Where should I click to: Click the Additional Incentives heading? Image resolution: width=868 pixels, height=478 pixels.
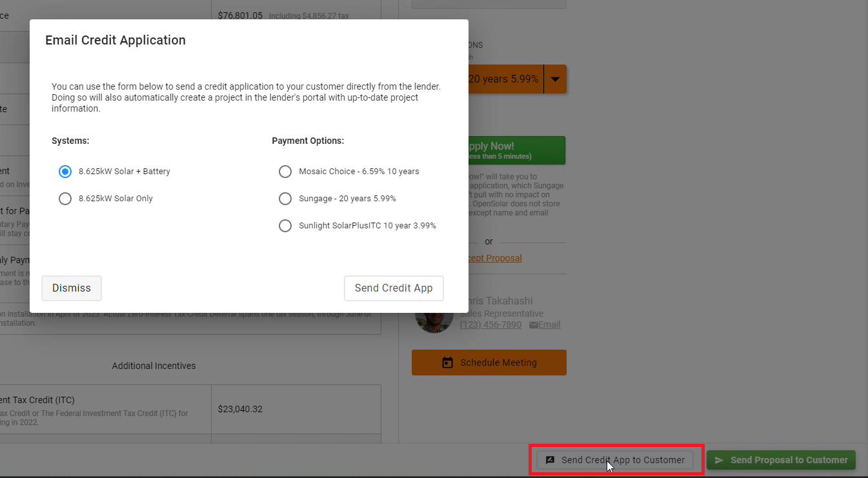(x=154, y=366)
